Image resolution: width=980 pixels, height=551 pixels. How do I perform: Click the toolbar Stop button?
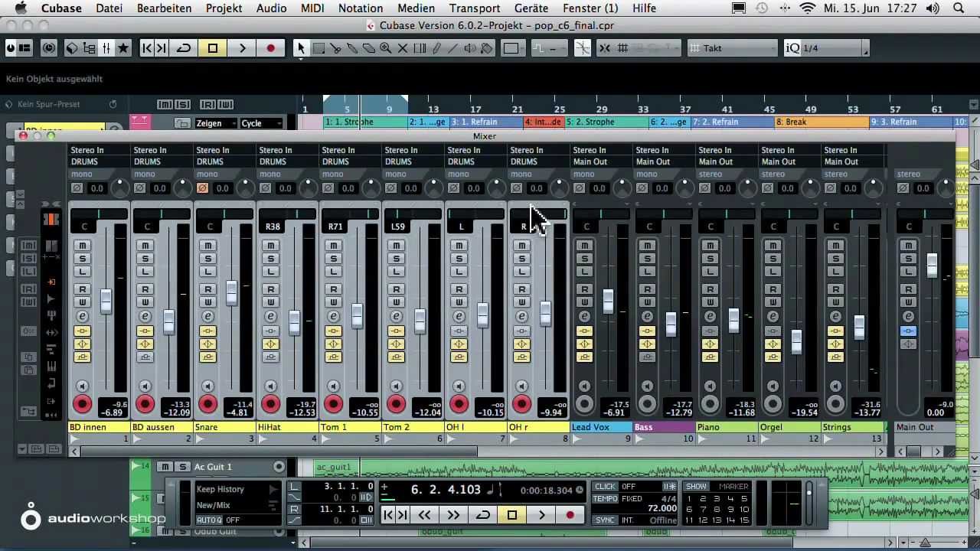click(x=213, y=48)
